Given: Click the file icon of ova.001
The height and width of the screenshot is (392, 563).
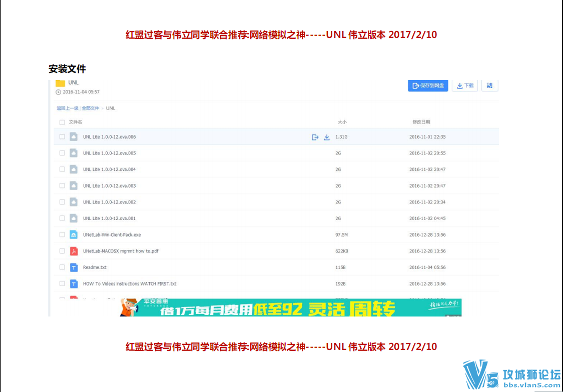Looking at the screenshot, I should (74, 218).
